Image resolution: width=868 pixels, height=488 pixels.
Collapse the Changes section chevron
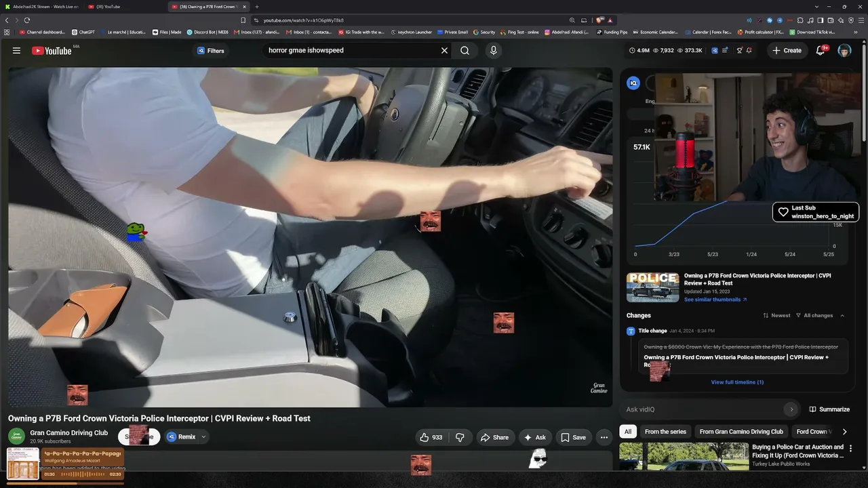(x=842, y=316)
